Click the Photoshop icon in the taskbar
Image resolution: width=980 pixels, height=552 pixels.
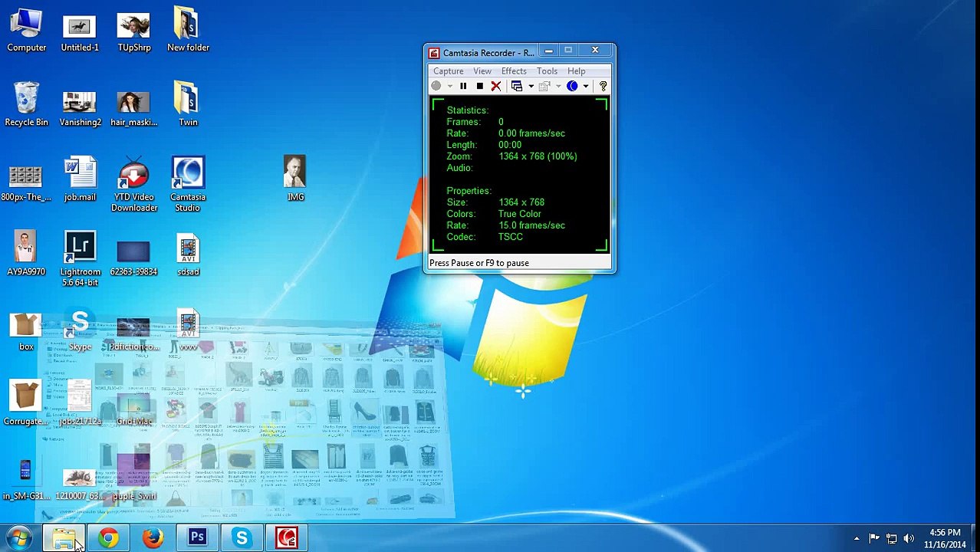[197, 538]
